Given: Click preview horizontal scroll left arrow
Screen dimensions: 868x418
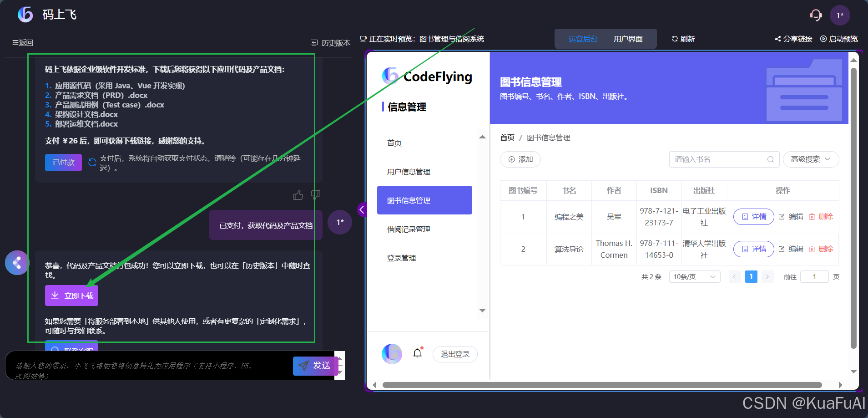Looking at the screenshot, I should (374, 385).
